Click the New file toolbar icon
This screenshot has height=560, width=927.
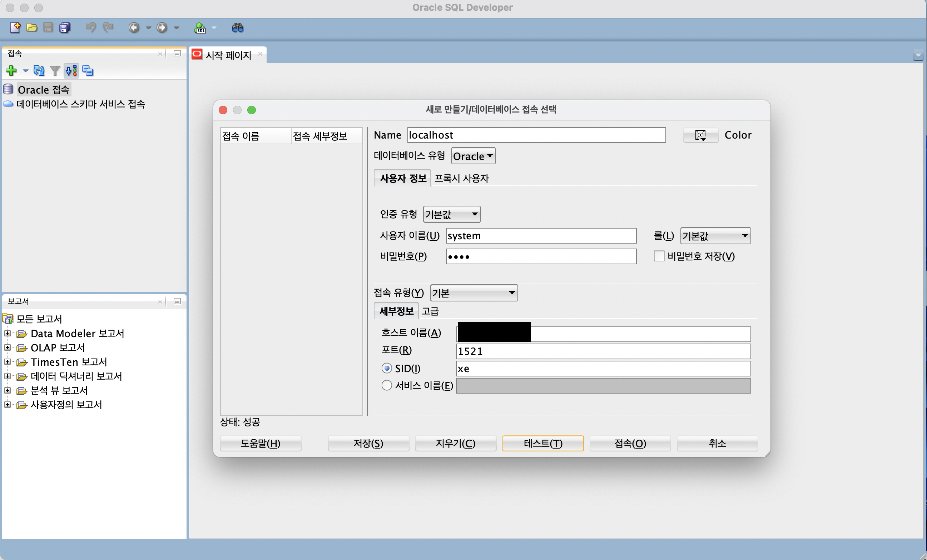coord(15,27)
